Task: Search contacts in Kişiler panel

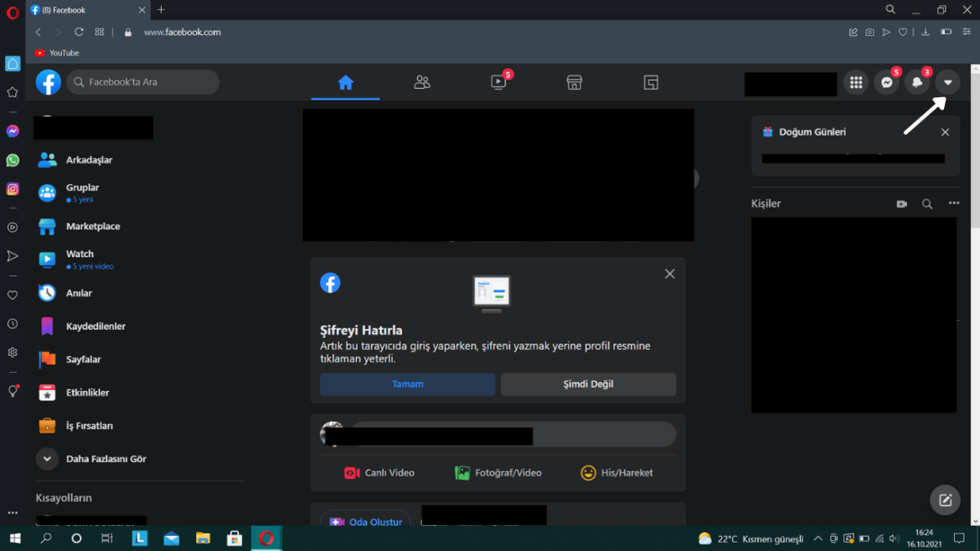Action: pyautogui.click(x=927, y=203)
